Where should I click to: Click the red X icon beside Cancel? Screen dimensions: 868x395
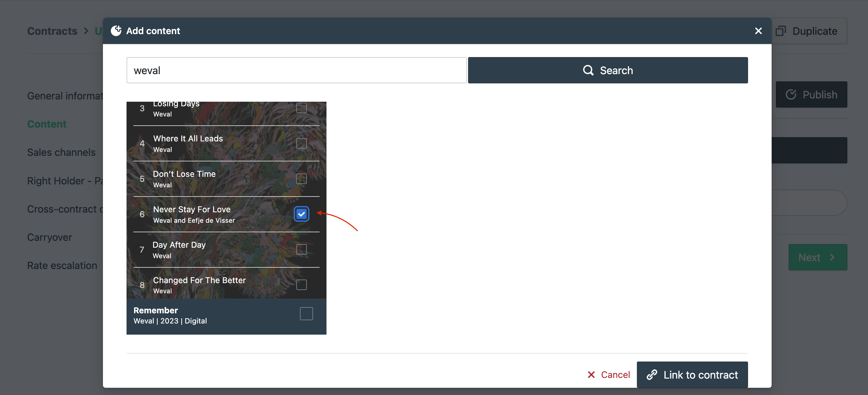[x=591, y=375]
